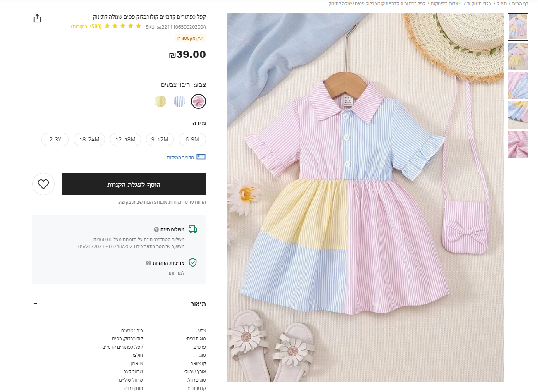Choose size 2-3Y
Screen dimensions: 538x392
[55, 139]
